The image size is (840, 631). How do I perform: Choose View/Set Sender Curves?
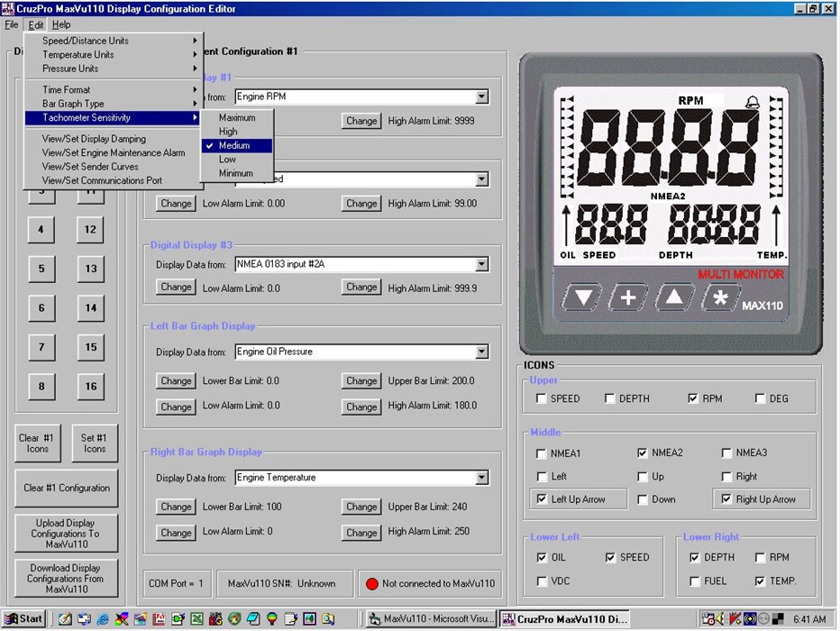pyautogui.click(x=113, y=167)
